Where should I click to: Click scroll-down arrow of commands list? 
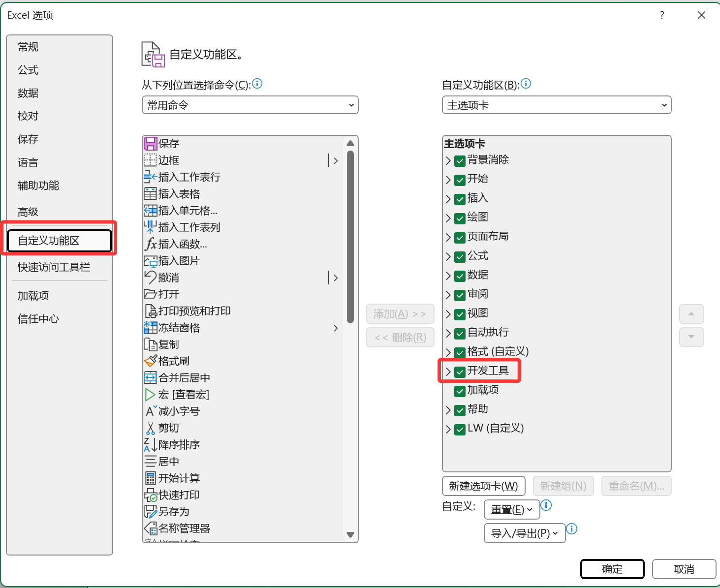click(350, 535)
